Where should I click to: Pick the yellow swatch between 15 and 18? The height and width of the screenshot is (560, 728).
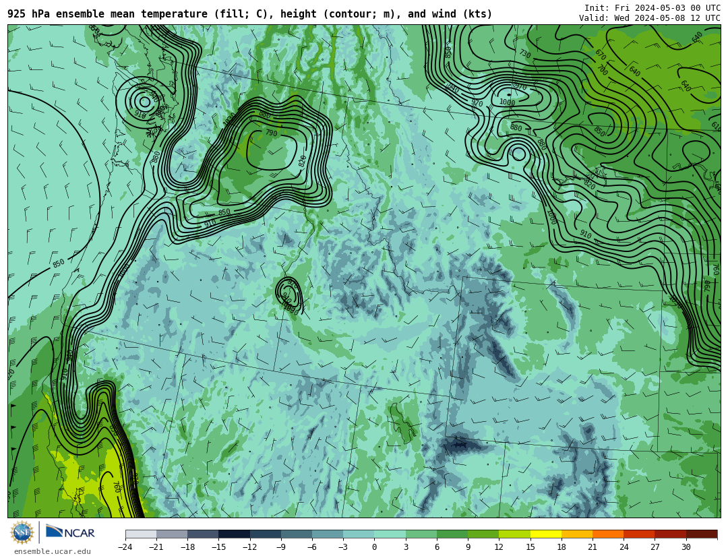pos(545,534)
